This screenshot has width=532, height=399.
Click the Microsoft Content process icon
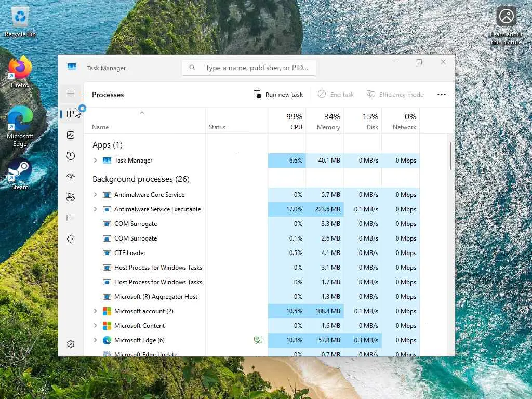point(107,326)
